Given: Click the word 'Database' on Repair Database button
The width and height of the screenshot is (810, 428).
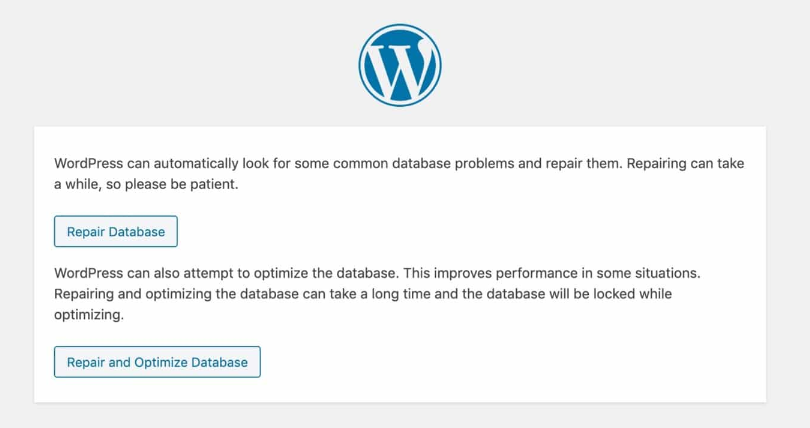Looking at the screenshot, I should click(x=137, y=232).
